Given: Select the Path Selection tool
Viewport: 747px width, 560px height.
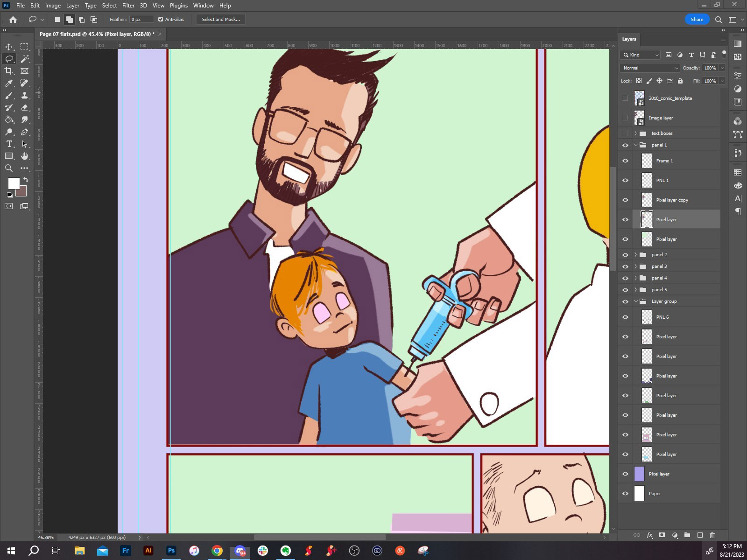Looking at the screenshot, I should pos(25,144).
